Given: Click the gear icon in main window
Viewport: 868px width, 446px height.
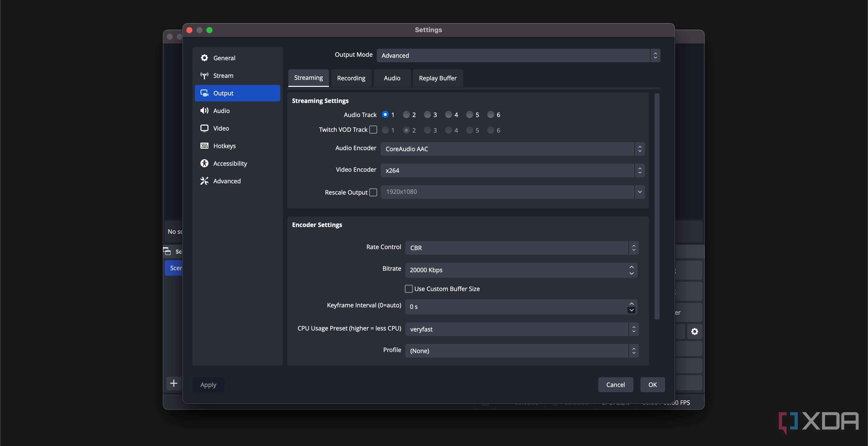Looking at the screenshot, I should [694, 331].
